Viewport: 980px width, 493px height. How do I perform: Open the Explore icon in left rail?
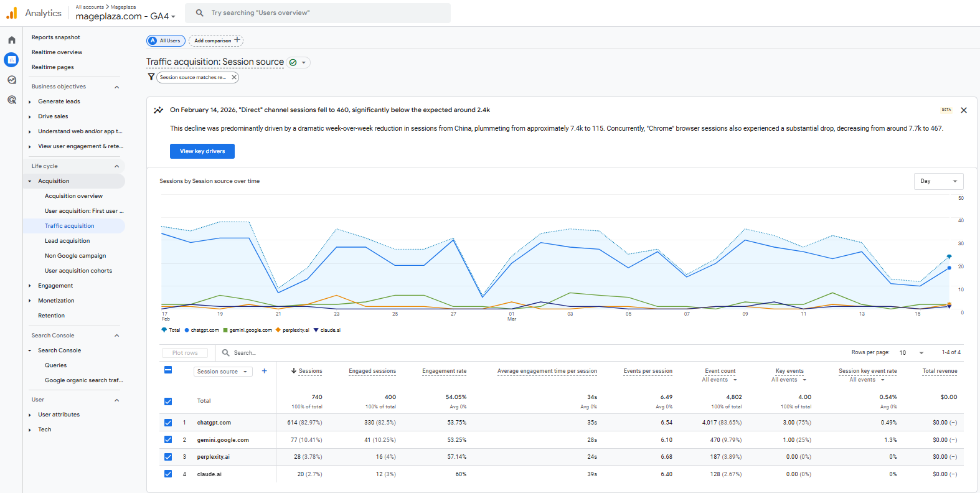[x=11, y=80]
